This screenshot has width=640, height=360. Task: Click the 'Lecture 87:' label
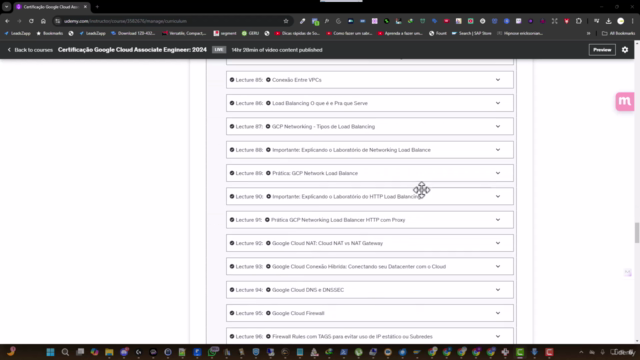pyautogui.click(x=249, y=127)
